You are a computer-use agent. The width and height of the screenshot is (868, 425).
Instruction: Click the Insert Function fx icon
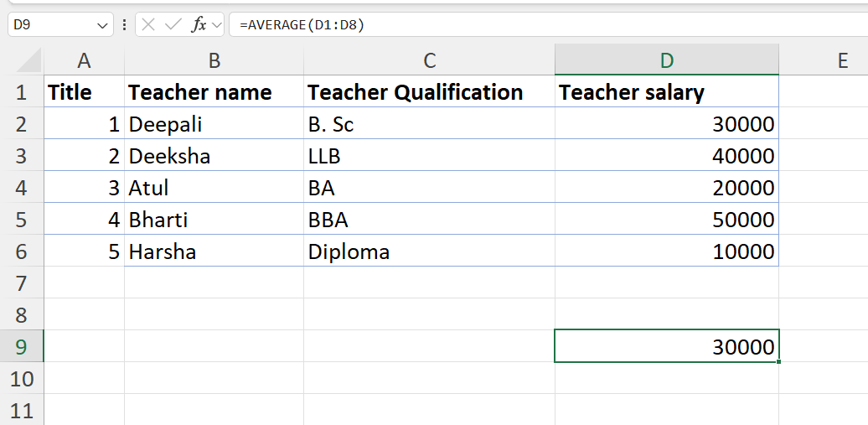click(199, 25)
